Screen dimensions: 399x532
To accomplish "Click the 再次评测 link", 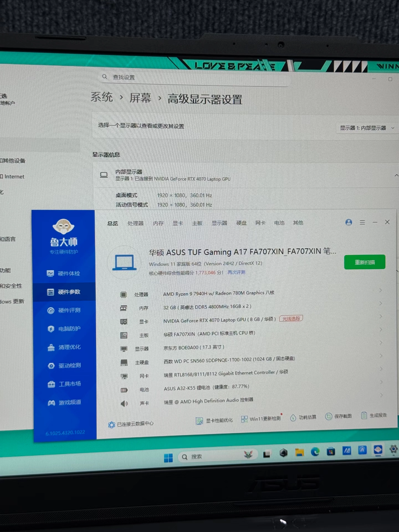I will point(236,272).
